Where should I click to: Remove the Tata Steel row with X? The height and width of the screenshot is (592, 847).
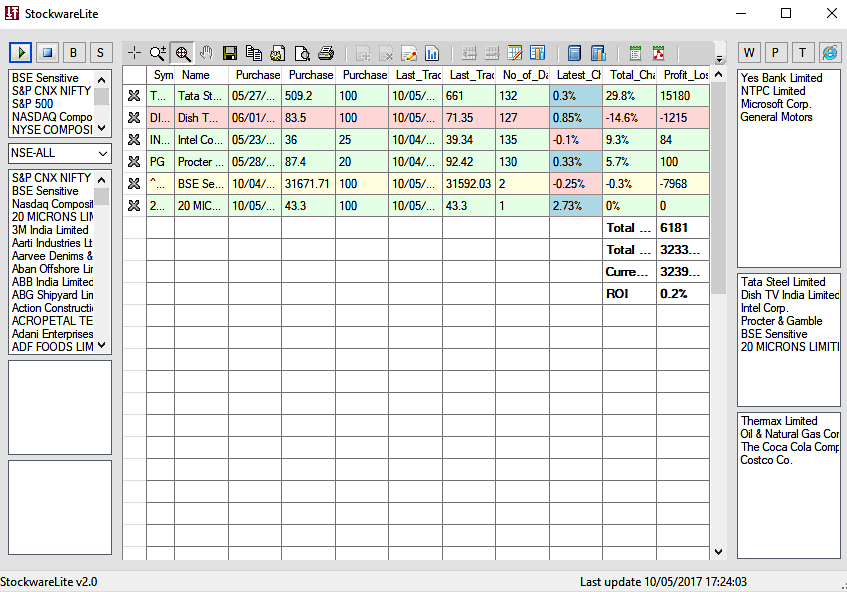[134, 96]
